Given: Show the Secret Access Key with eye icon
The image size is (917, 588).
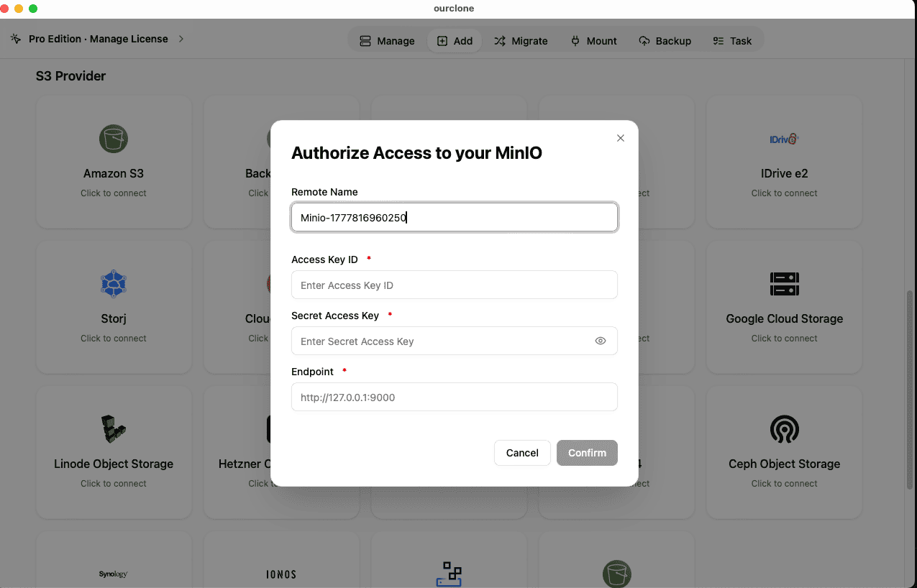Looking at the screenshot, I should tap(601, 341).
